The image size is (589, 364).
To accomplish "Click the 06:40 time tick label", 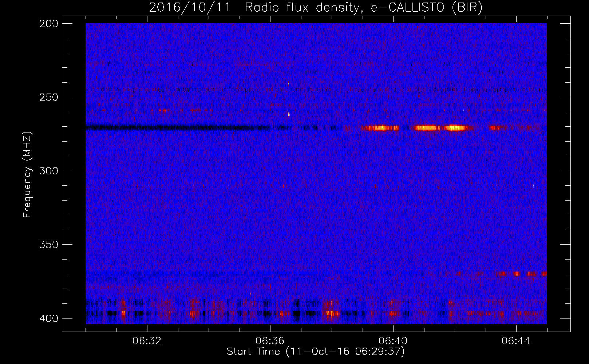I will pos(393,341).
